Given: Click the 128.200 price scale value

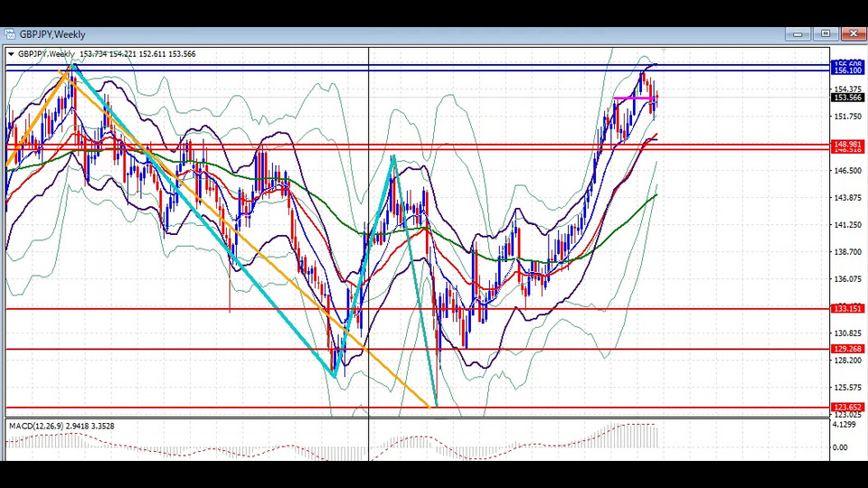Looking at the screenshot, I should [847, 361].
